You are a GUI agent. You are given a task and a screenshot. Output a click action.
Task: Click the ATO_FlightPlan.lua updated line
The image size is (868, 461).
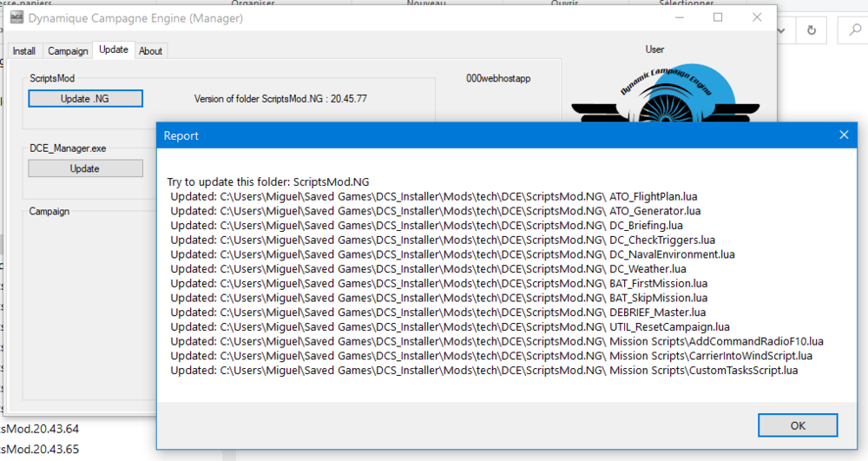click(433, 196)
